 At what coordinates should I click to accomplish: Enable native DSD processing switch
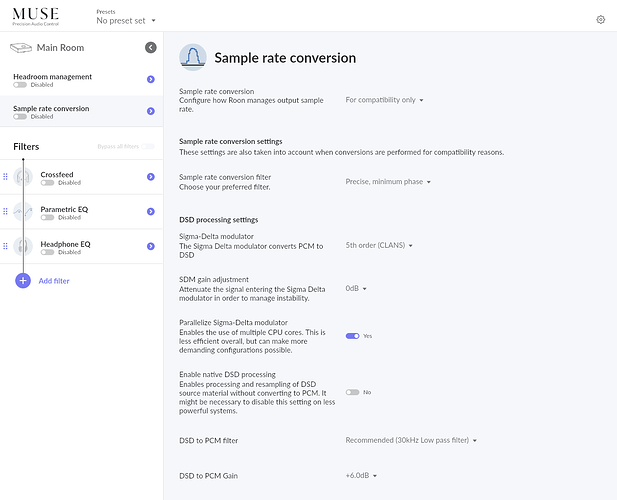point(352,392)
